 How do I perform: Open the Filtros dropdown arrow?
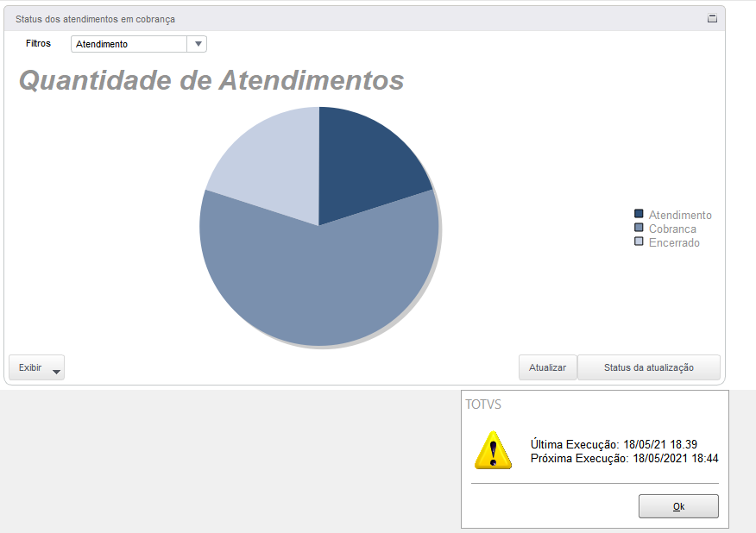(x=198, y=44)
